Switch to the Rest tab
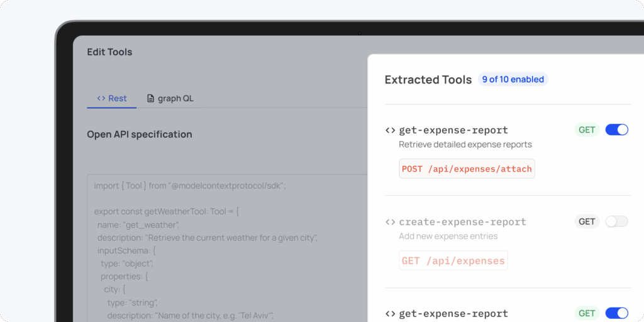Viewport: 644px width, 322px height. coord(112,99)
